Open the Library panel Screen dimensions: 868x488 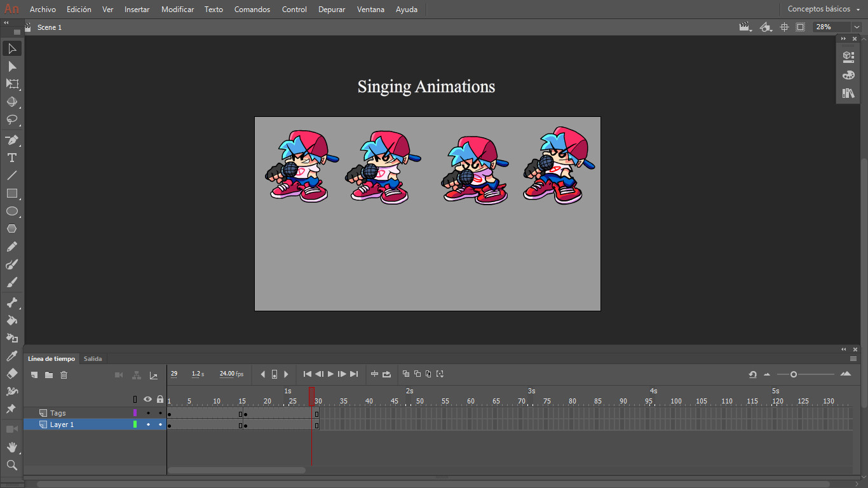[848, 93]
